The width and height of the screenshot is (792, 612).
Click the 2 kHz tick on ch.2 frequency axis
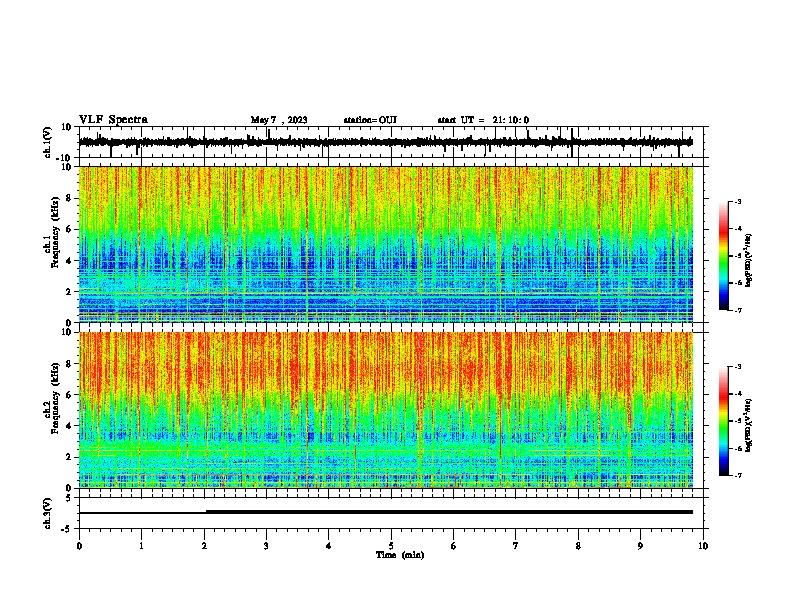[x=69, y=457]
